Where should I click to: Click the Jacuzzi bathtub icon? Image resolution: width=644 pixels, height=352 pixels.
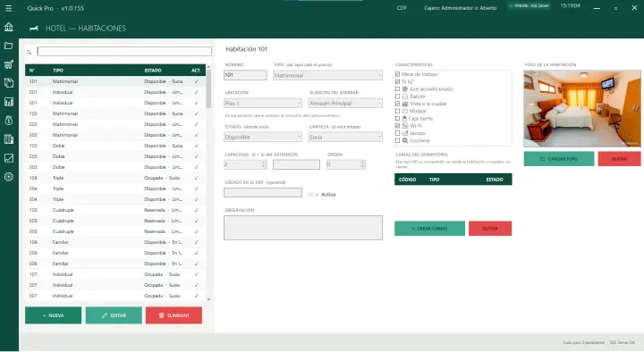405,133
